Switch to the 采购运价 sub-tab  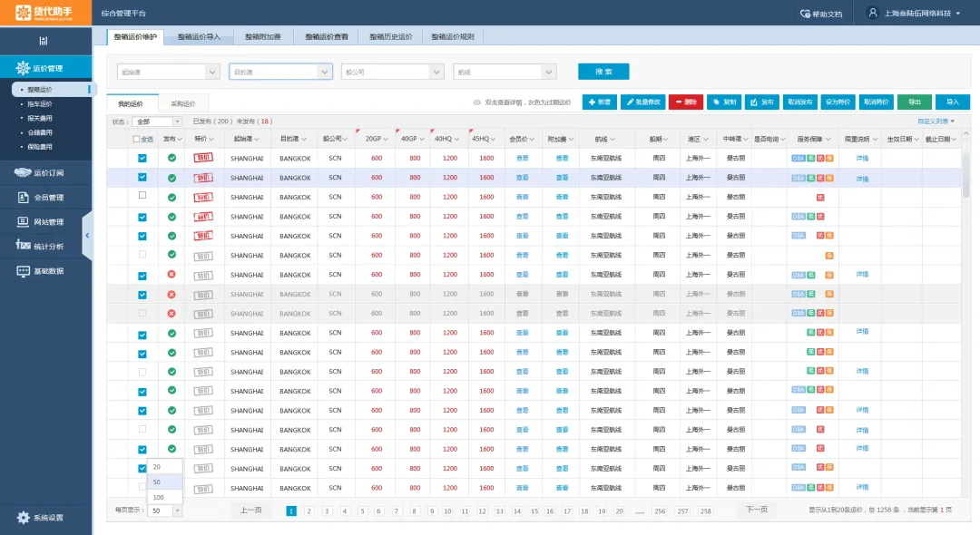click(x=182, y=103)
